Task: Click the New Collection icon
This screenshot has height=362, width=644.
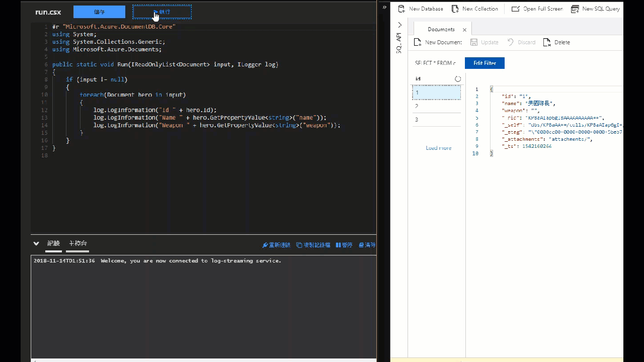Action: pyautogui.click(x=455, y=9)
